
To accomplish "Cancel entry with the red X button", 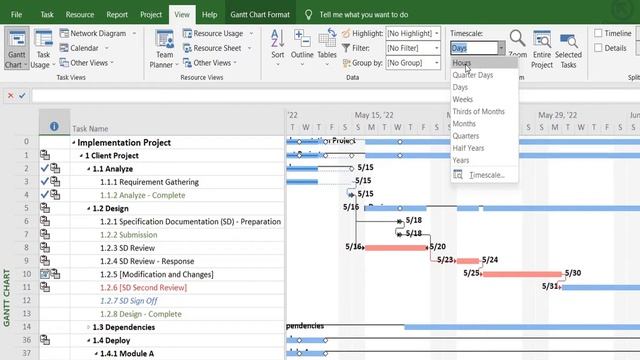I will click(11, 96).
